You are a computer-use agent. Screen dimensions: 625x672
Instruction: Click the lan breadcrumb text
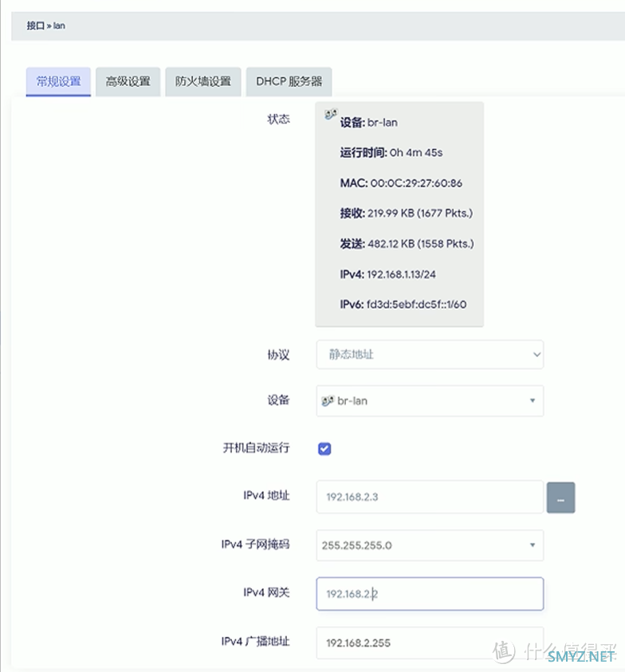coord(59,26)
